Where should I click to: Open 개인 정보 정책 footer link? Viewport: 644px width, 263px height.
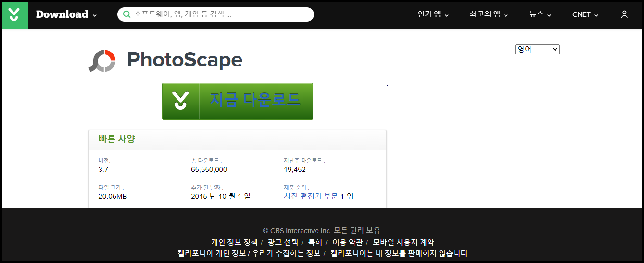click(234, 242)
